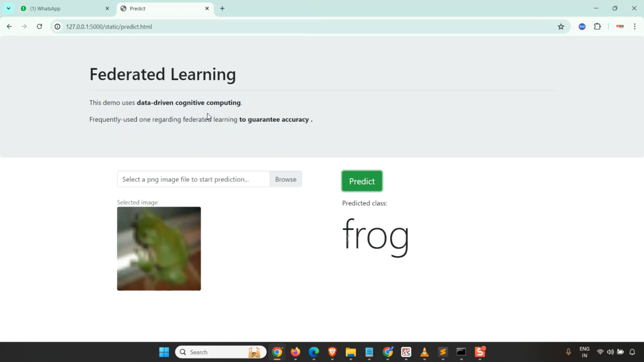Click the microphone icon in system tray
This screenshot has height=362, width=644.
pyautogui.click(x=568, y=352)
